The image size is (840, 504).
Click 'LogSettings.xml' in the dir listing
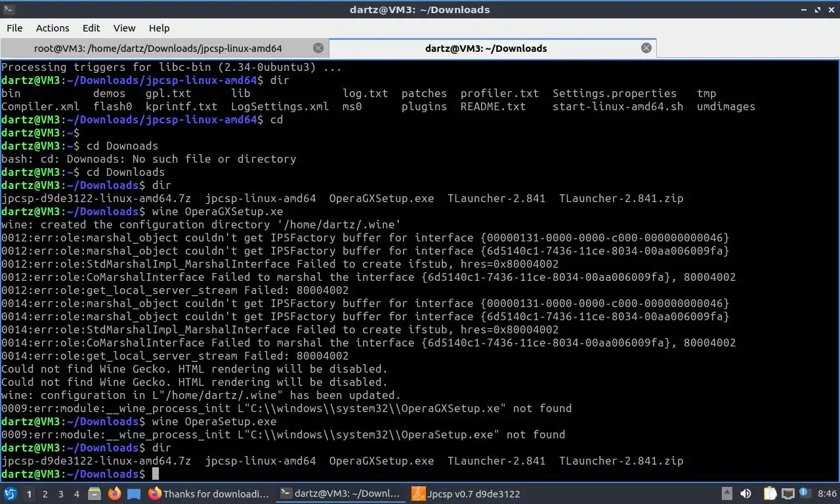click(280, 106)
